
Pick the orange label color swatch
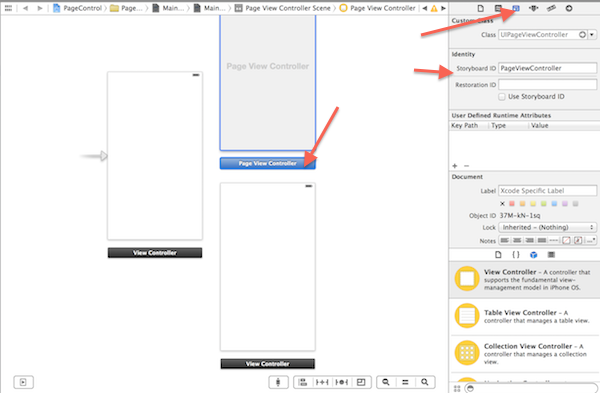coord(522,204)
